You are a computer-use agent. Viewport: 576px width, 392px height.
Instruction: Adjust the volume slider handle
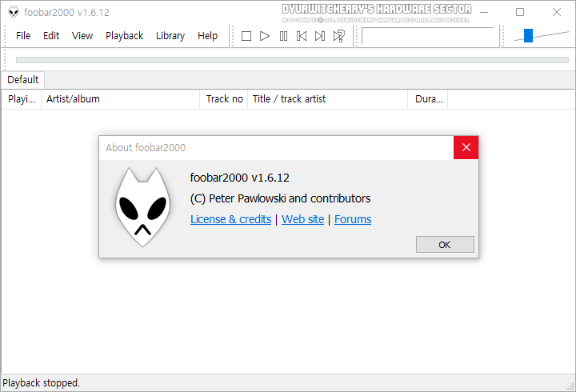click(528, 36)
